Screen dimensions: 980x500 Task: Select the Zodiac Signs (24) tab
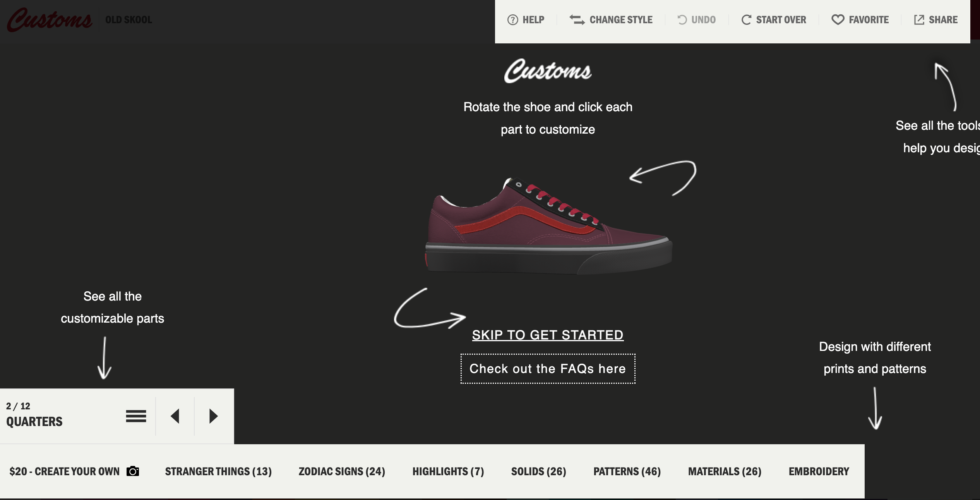pos(342,471)
